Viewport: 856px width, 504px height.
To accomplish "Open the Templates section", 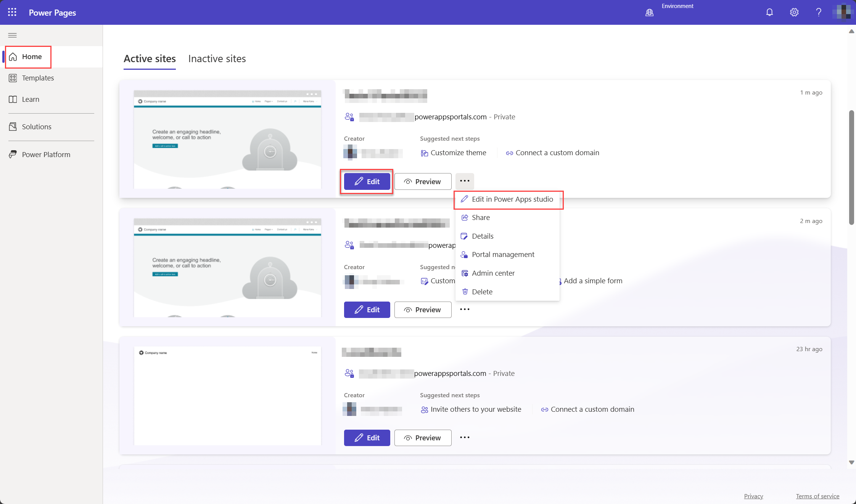I will (x=38, y=77).
